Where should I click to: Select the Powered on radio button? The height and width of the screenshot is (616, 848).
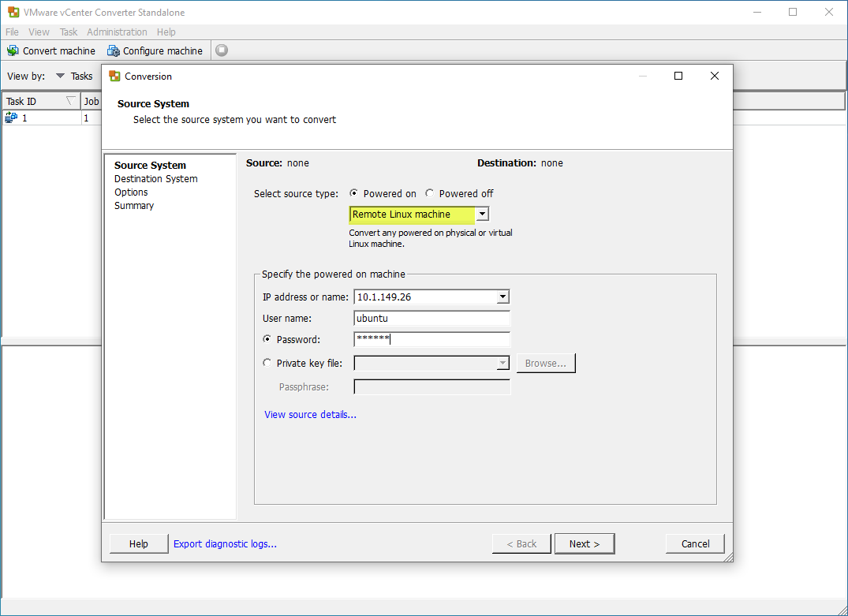pos(353,193)
